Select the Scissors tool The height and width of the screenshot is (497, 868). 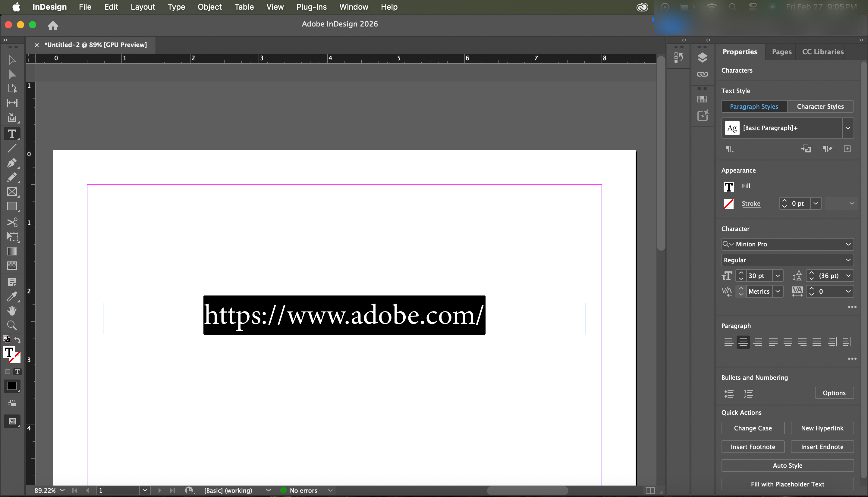12,222
